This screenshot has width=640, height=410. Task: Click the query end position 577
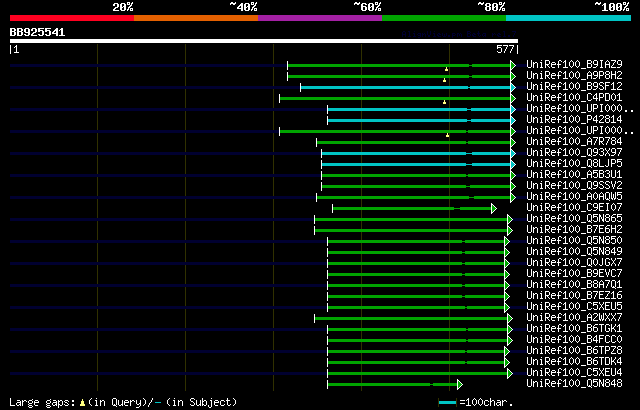(505, 49)
